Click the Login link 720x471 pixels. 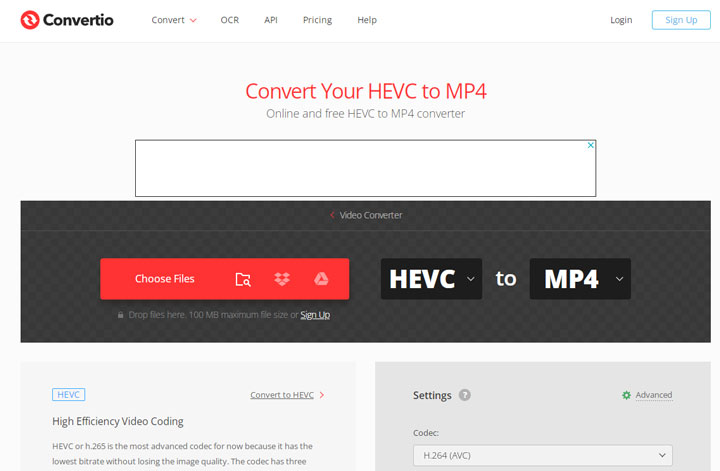pyautogui.click(x=621, y=20)
